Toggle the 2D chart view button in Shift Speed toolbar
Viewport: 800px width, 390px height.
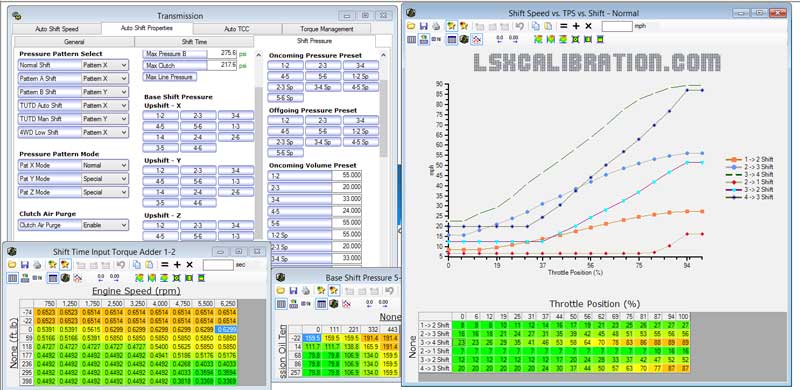tap(476, 39)
